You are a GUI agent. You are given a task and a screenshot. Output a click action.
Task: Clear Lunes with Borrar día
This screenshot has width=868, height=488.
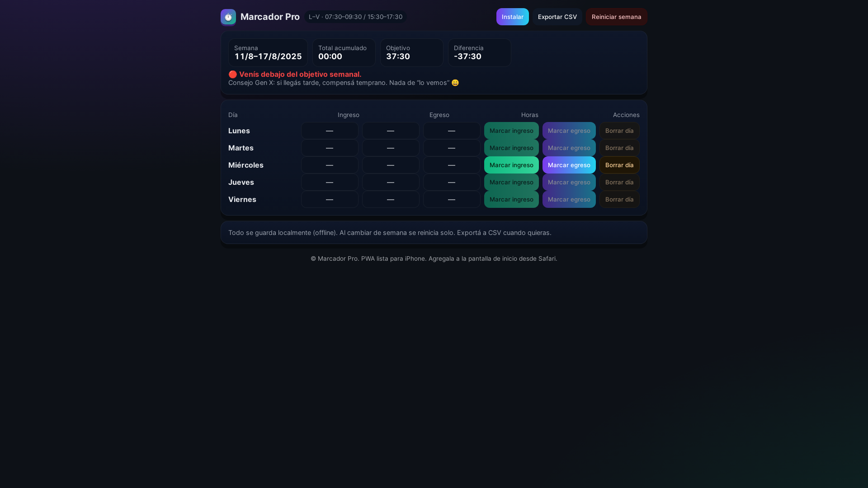(x=619, y=131)
